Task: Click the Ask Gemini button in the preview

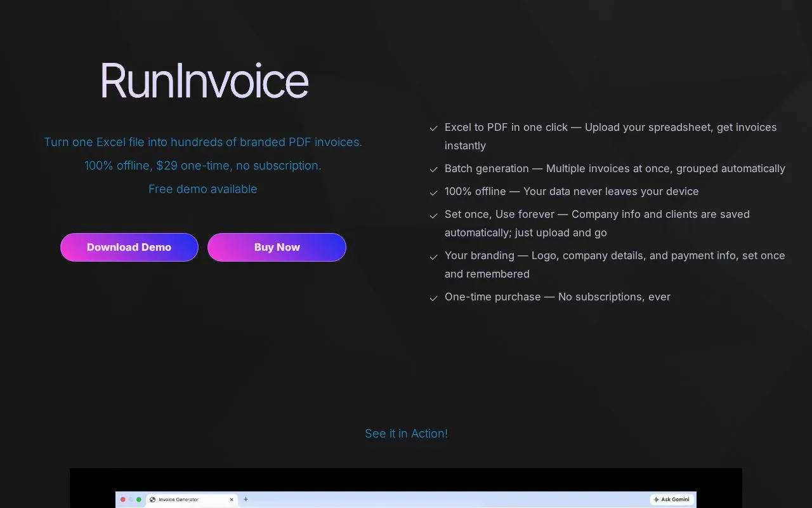Action: tap(672, 500)
